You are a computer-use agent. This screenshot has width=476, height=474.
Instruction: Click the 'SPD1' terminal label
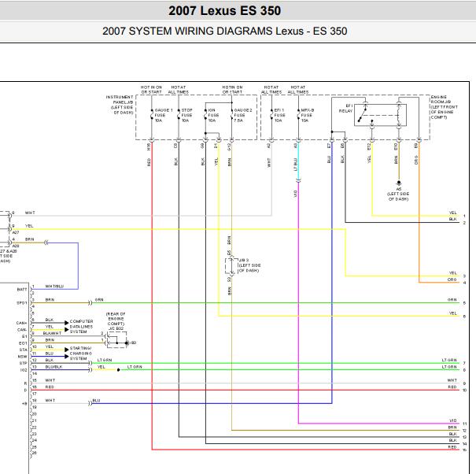[x=22, y=302]
